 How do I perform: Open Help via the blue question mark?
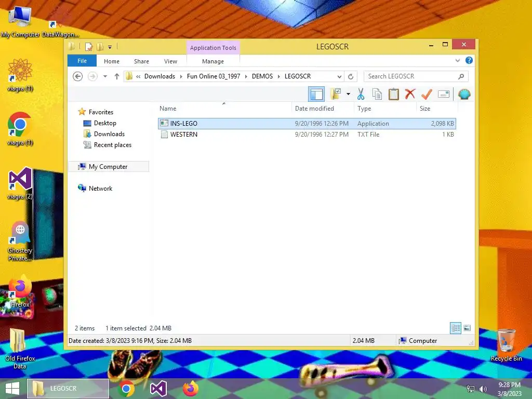(469, 60)
